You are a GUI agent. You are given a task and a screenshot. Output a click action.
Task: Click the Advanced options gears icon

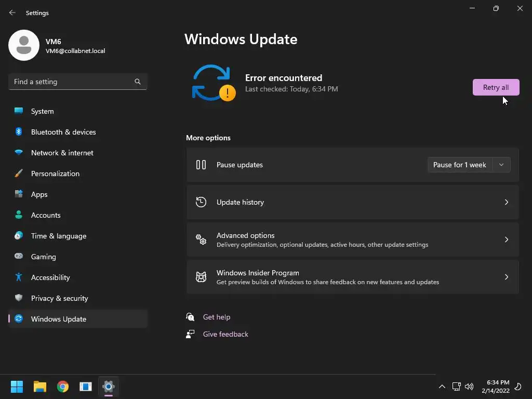[201, 240]
